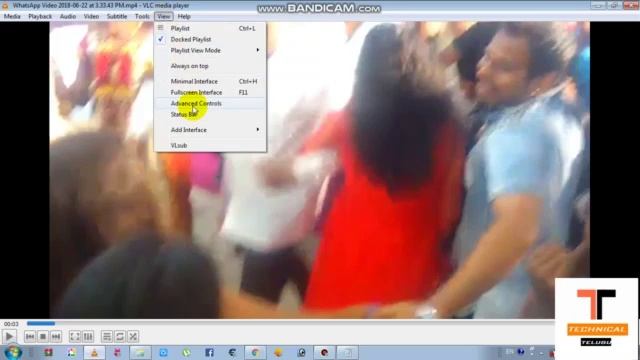The width and height of the screenshot is (640, 360).
Task: Close the open View menu
Action: coord(164,16)
